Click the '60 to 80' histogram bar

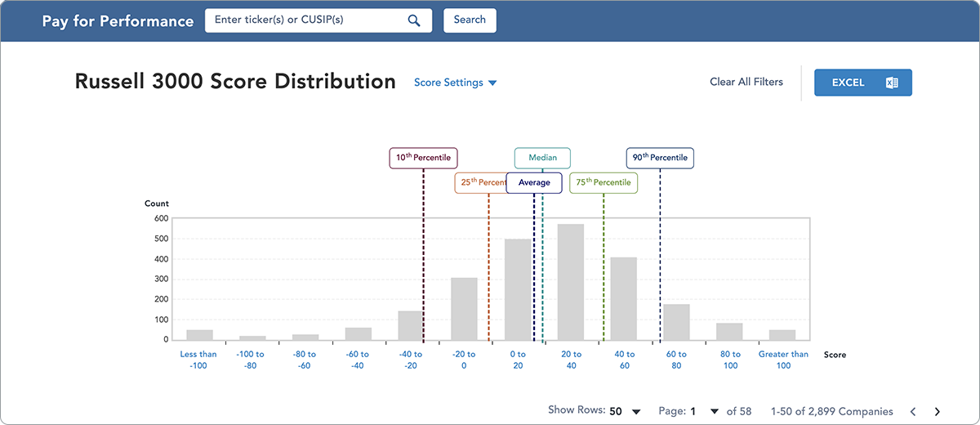[676, 322]
